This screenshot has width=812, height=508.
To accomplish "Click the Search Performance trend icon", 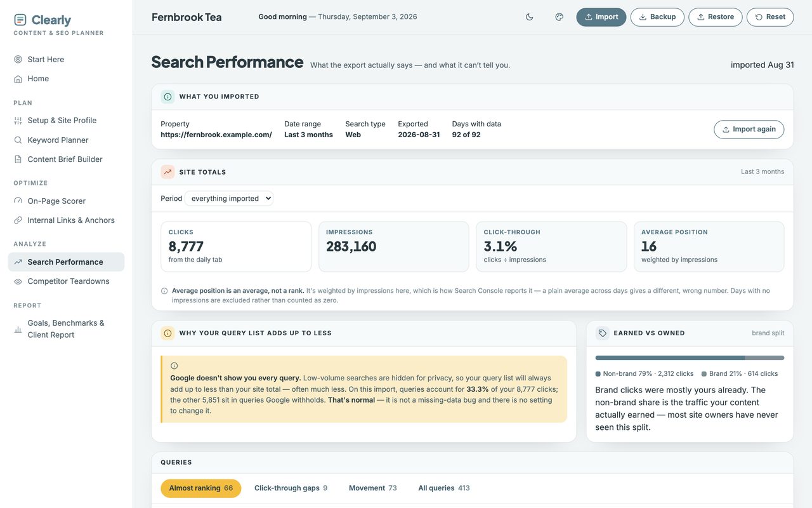I will pyautogui.click(x=18, y=262).
